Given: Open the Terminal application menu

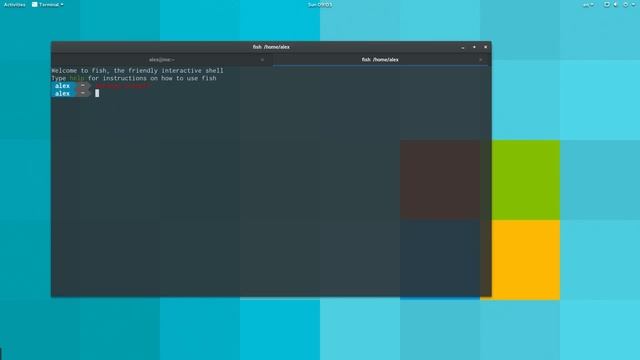Looking at the screenshot, I should pos(48,5).
